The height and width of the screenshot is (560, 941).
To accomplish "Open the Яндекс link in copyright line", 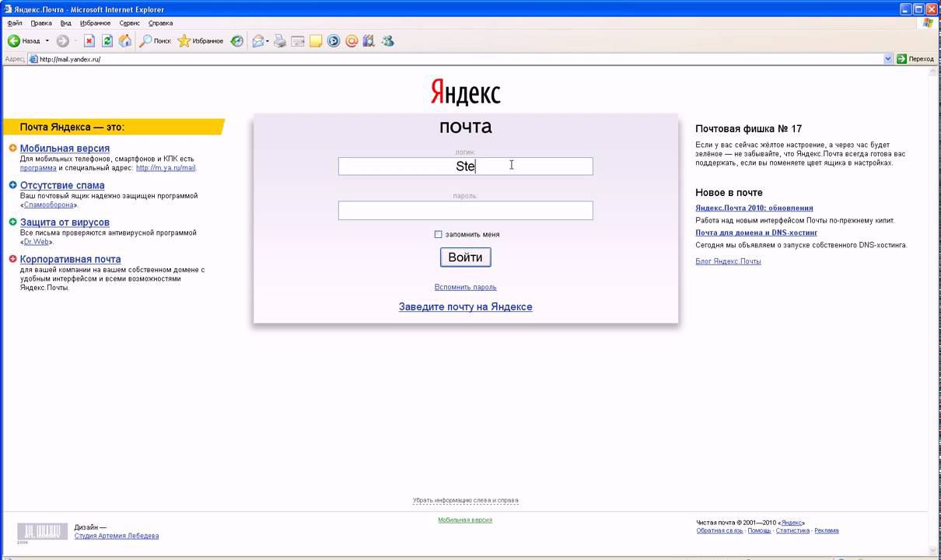I will [792, 523].
